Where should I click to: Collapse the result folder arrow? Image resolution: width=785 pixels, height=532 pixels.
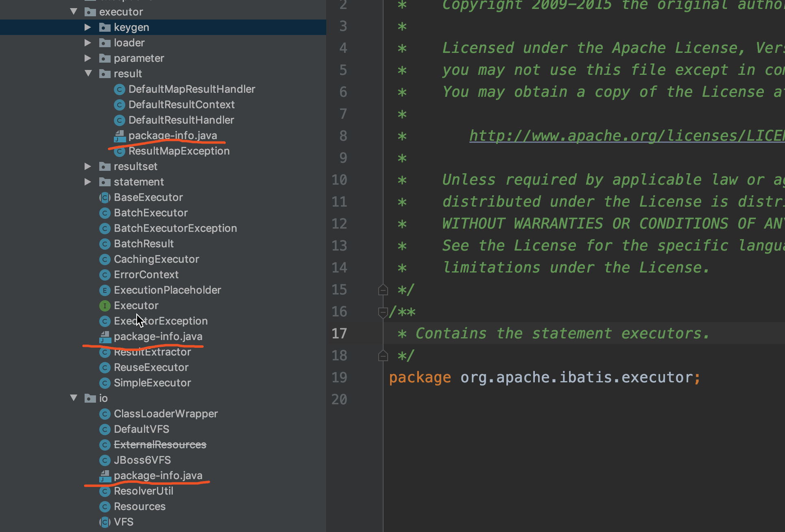tap(88, 74)
